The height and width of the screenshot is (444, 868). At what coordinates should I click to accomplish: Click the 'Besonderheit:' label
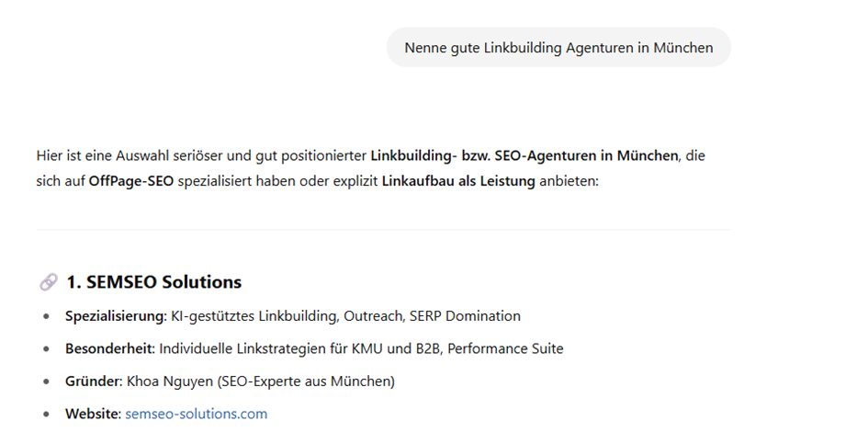click(110, 348)
